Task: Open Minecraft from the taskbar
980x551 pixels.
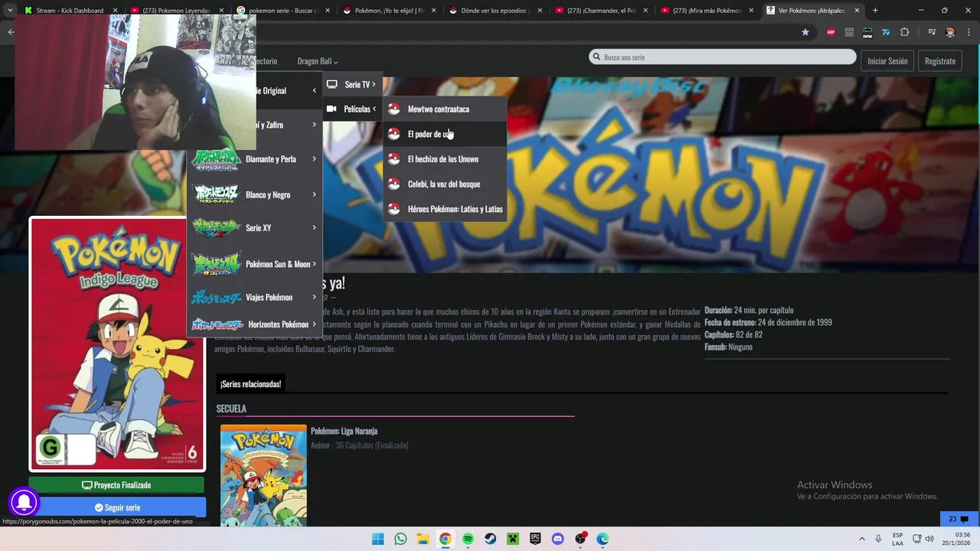Action: coord(513,539)
